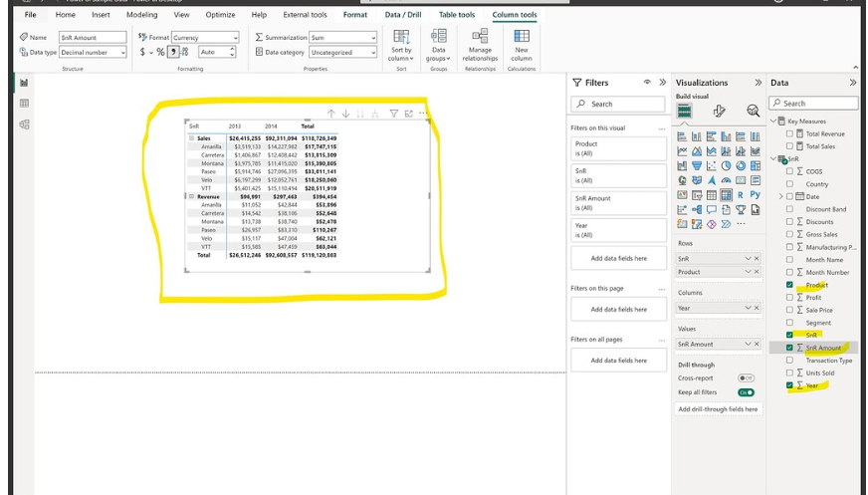Switch to the Modeling tab

(141, 15)
